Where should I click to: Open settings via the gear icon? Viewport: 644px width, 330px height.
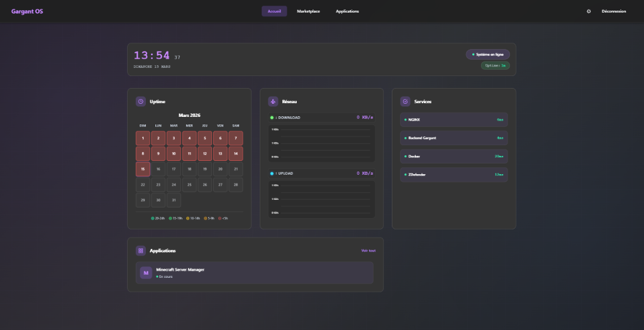pyautogui.click(x=589, y=11)
